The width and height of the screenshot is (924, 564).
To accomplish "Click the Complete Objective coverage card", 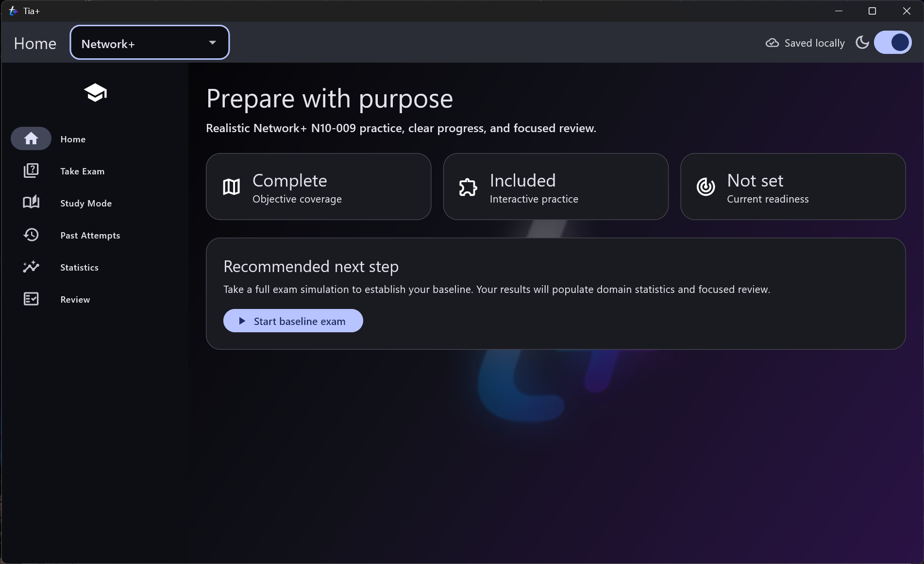I will click(x=319, y=187).
